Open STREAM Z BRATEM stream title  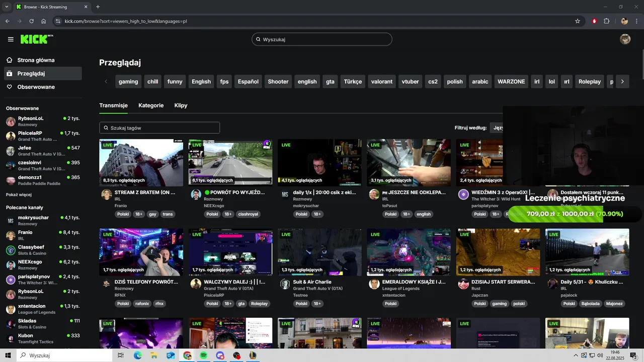coord(145,192)
